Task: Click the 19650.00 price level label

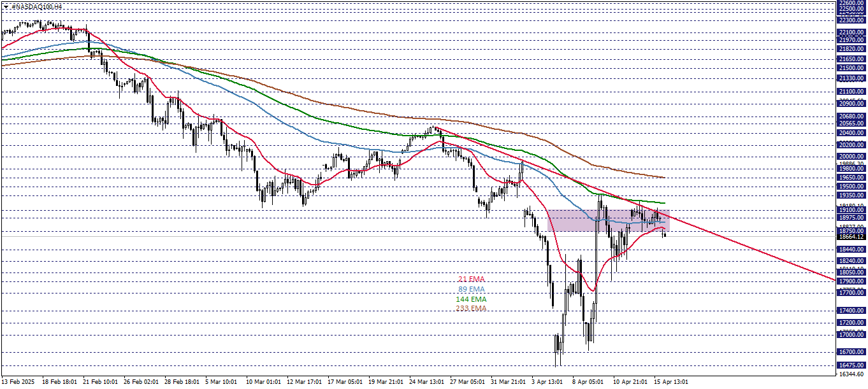Action: pos(851,178)
